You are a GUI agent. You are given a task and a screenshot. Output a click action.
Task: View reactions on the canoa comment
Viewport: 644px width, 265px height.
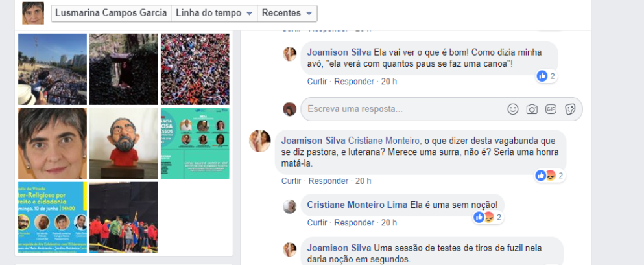pos(546,76)
